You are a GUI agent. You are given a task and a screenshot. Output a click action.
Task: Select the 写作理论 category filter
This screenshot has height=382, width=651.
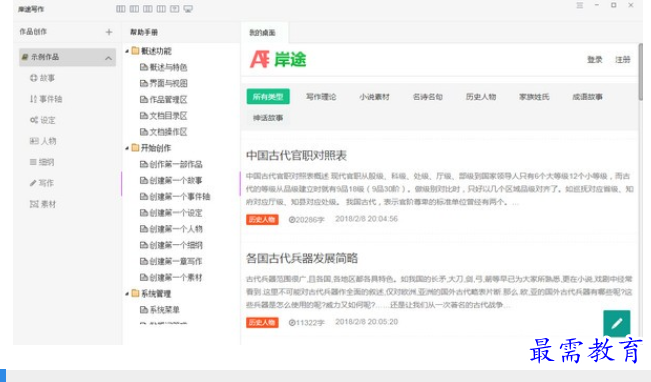[321, 97]
